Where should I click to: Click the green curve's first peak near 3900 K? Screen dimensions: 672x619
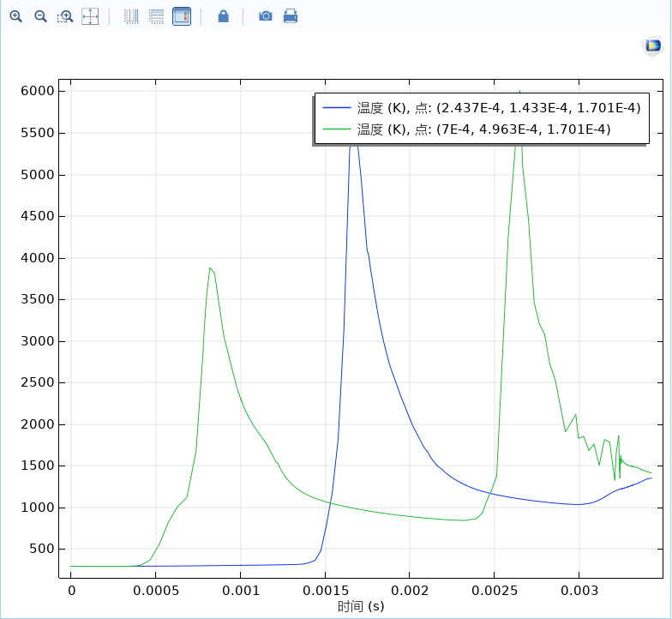coord(210,268)
